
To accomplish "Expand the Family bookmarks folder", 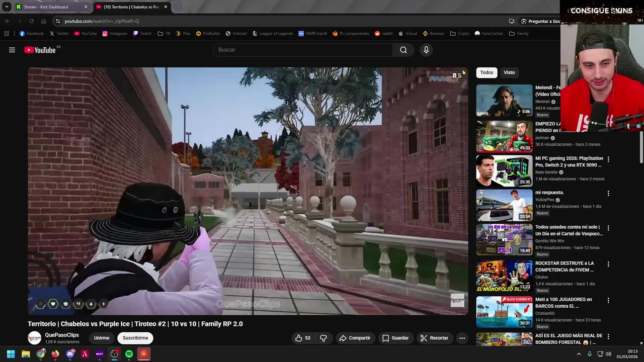I will [x=519, y=34].
